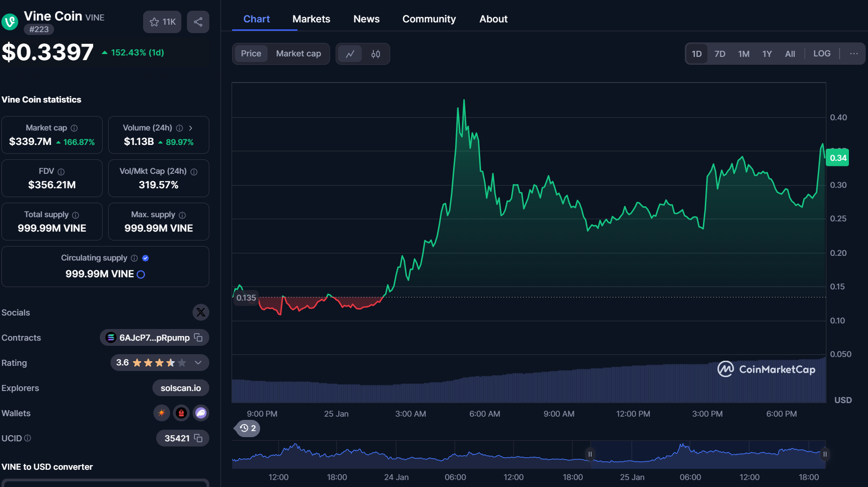Viewport: 868px width, 487px height.
Task: Click the clock icon showing 2 alerts
Action: 247,428
